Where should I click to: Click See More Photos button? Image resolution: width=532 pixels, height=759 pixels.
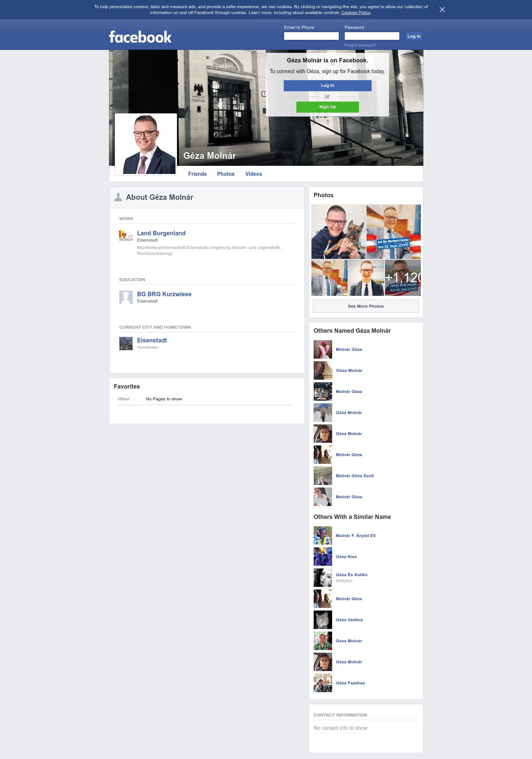tap(366, 306)
